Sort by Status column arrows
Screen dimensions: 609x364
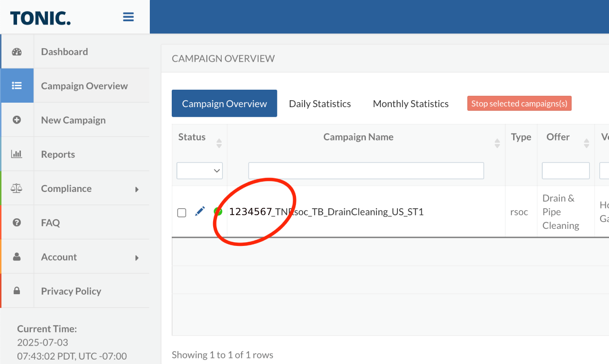tap(219, 143)
